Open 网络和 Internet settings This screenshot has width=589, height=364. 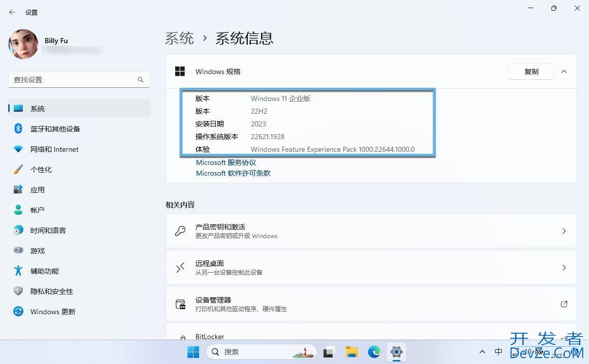79,149
